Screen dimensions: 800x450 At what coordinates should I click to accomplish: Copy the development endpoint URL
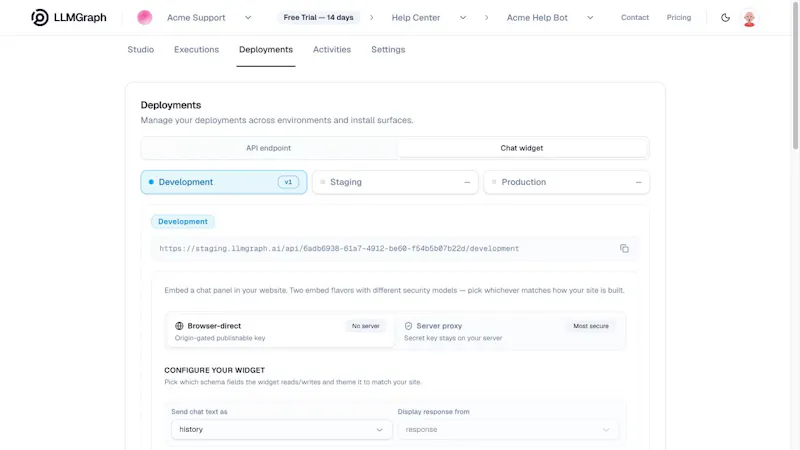[624, 248]
